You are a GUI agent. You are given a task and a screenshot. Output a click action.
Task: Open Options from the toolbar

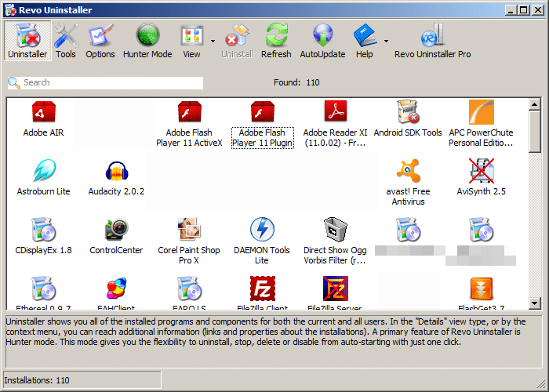point(100,41)
